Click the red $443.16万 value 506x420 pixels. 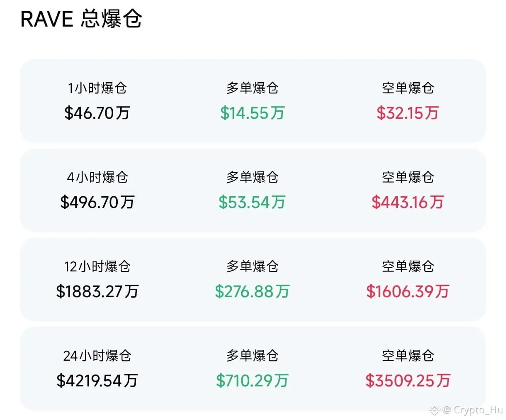pyautogui.click(x=408, y=202)
